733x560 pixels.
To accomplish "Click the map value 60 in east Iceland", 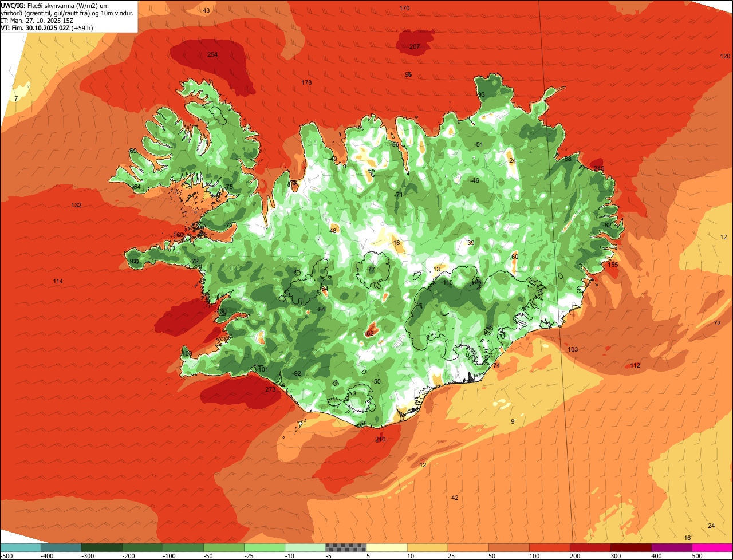I will pos(515,257).
